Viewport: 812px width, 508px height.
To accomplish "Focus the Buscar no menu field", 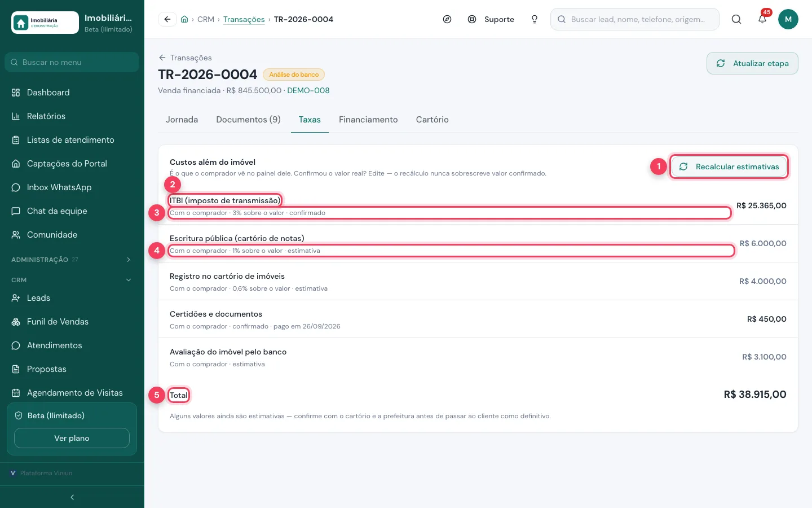I will [x=72, y=62].
